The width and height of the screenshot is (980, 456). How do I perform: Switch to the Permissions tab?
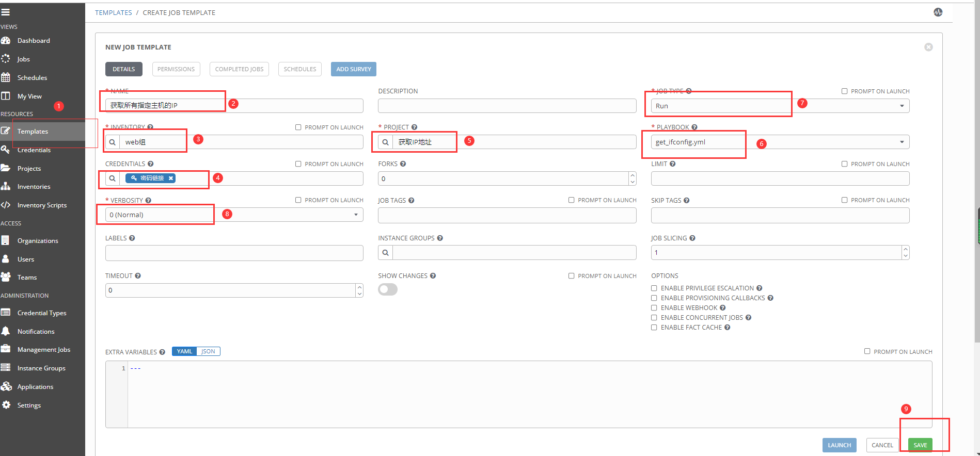[176, 69]
